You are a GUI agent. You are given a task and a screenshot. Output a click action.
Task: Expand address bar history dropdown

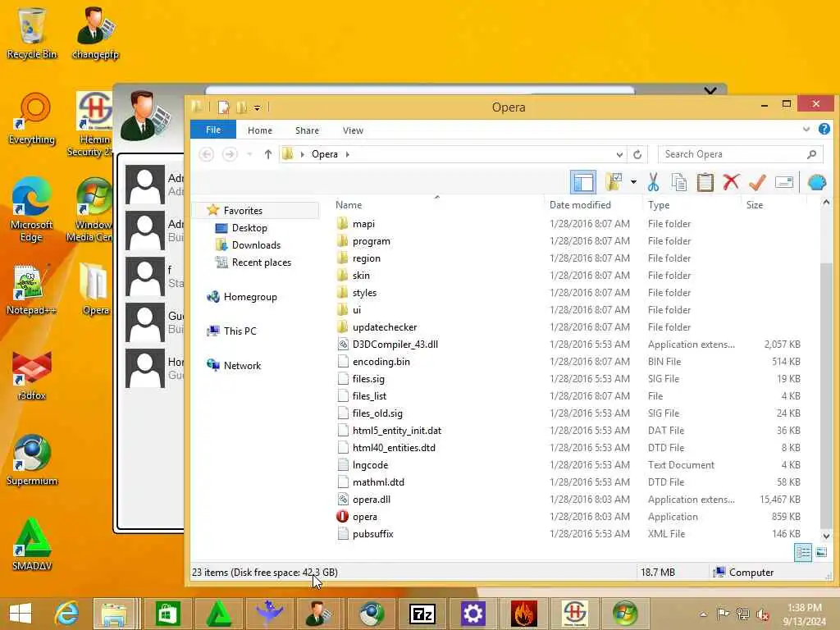(x=619, y=154)
